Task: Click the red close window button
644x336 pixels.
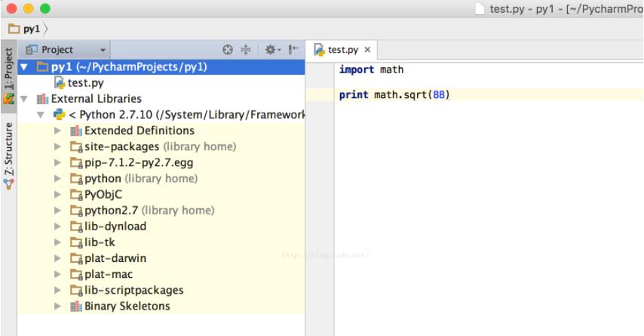Action: [x=11, y=8]
